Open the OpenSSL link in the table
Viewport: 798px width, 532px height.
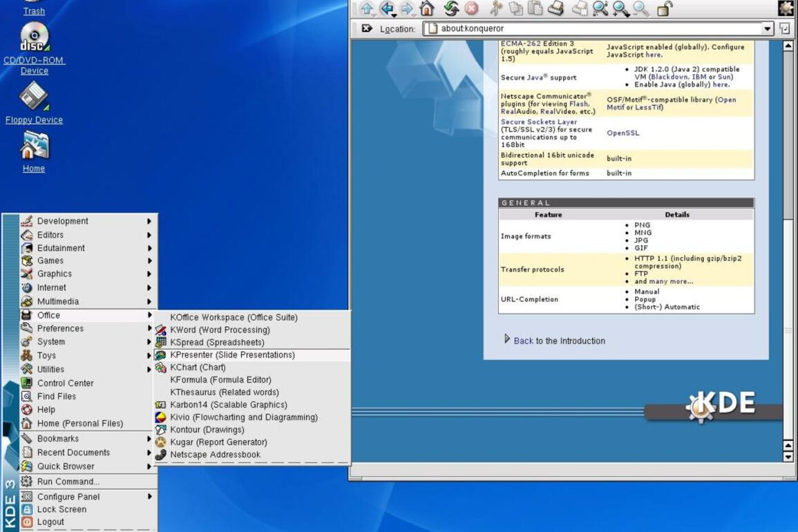coord(623,133)
